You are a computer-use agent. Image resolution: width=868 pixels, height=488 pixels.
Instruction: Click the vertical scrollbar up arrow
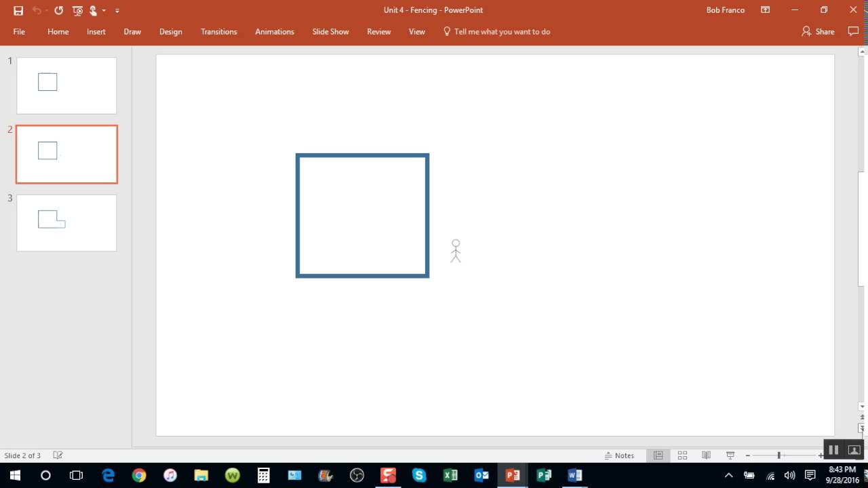863,51
